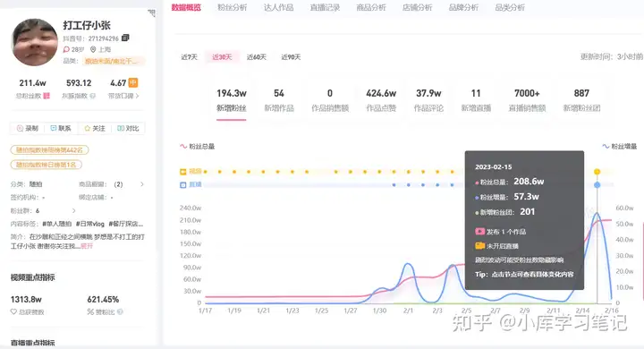Viewport: 644px width, 349px height.
Task: Click the pink icon beside 总粉丝数
Action: (47, 96)
